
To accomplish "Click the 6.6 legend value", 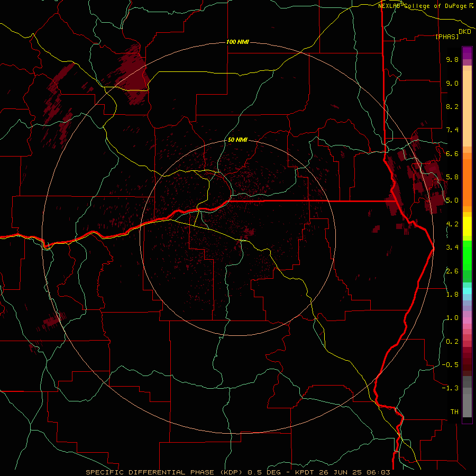I will (x=452, y=153).
